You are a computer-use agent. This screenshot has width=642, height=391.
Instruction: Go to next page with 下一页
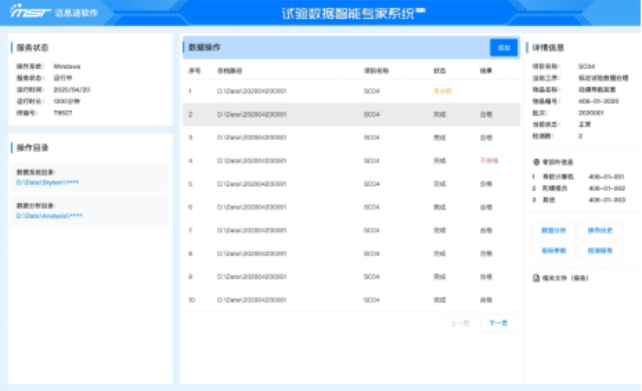(498, 323)
